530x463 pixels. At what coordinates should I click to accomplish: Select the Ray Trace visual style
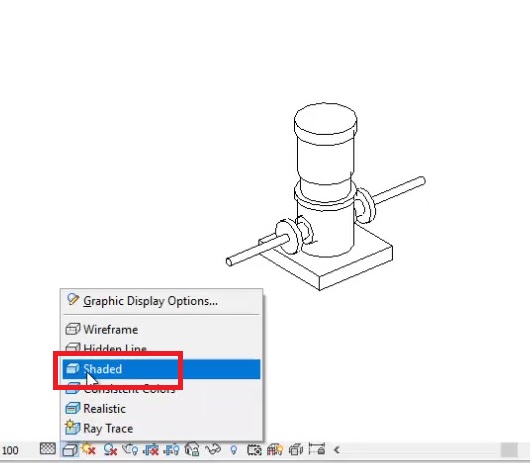point(161,429)
